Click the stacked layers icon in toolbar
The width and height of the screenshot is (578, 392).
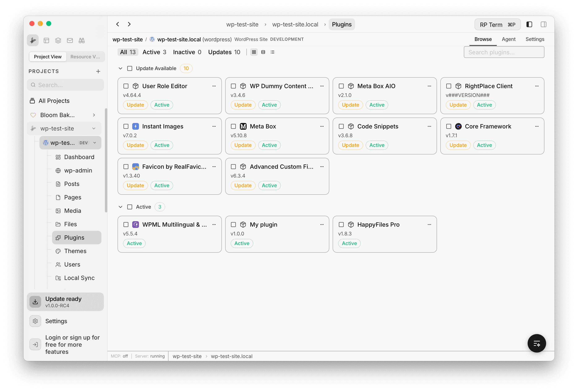pyautogui.click(x=58, y=40)
